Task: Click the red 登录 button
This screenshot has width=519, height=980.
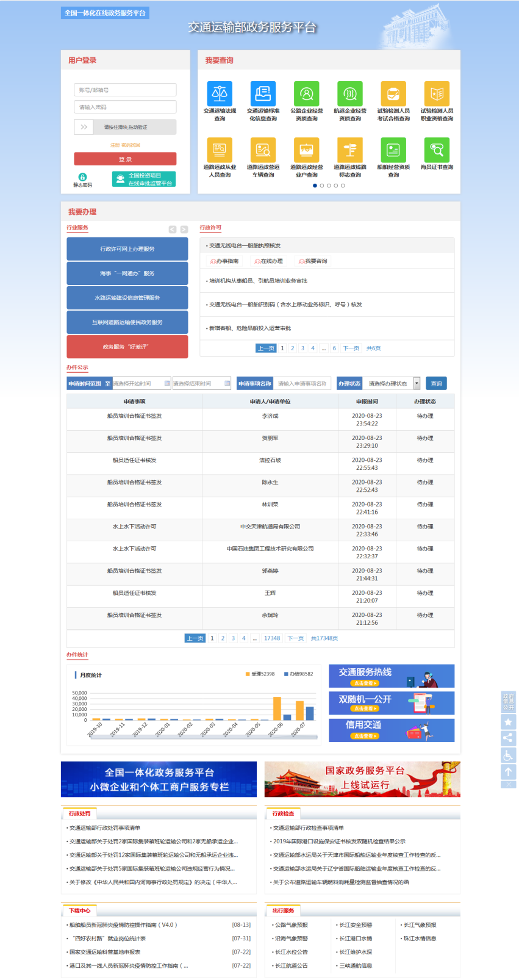Action: coord(125,159)
